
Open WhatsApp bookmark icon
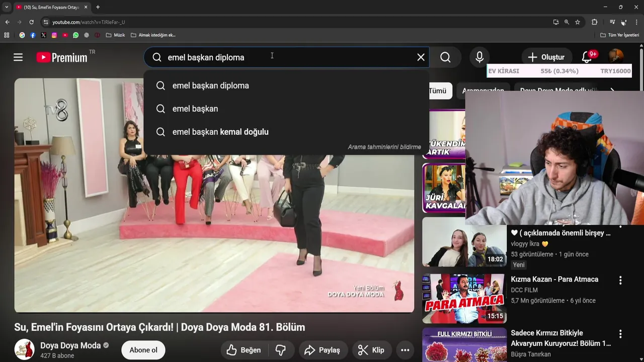tap(76, 35)
